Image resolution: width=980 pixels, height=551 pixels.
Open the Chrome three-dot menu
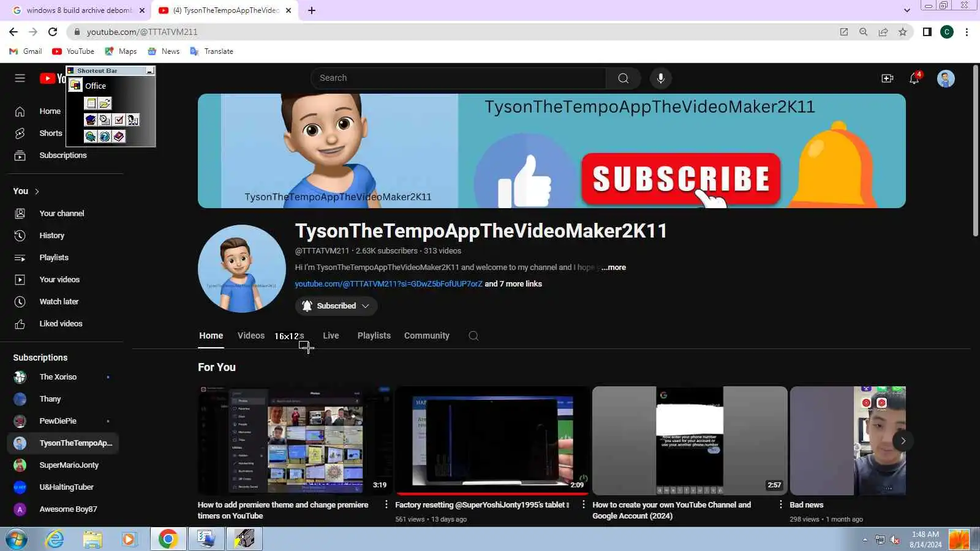pyautogui.click(x=967, y=32)
